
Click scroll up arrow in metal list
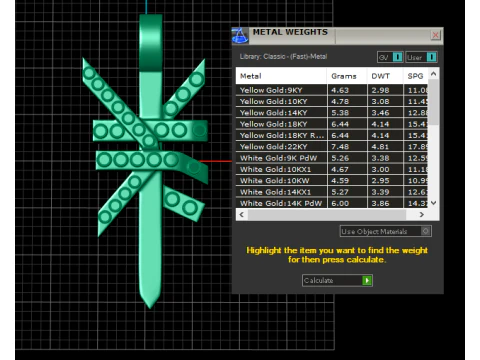point(433,74)
